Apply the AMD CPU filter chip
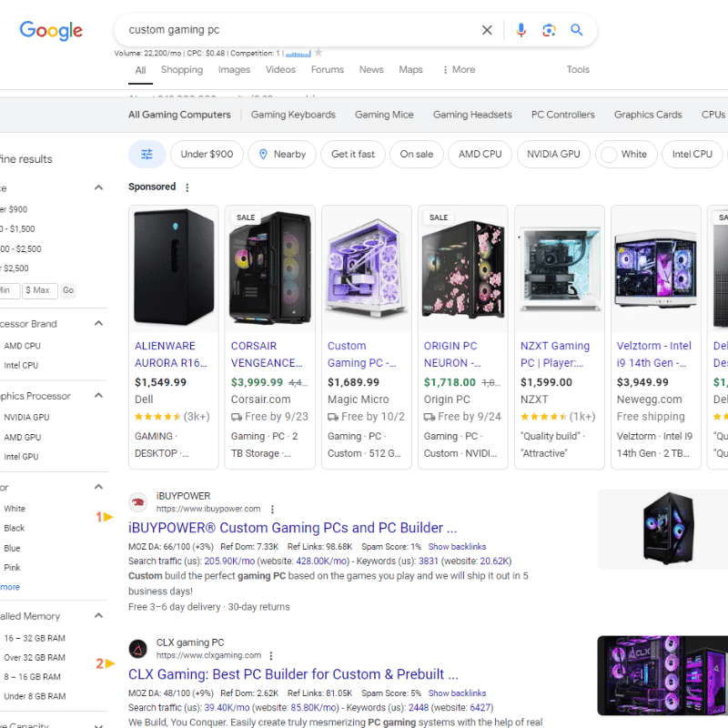The height and width of the screenshot is (728, 728). point(480,154)
